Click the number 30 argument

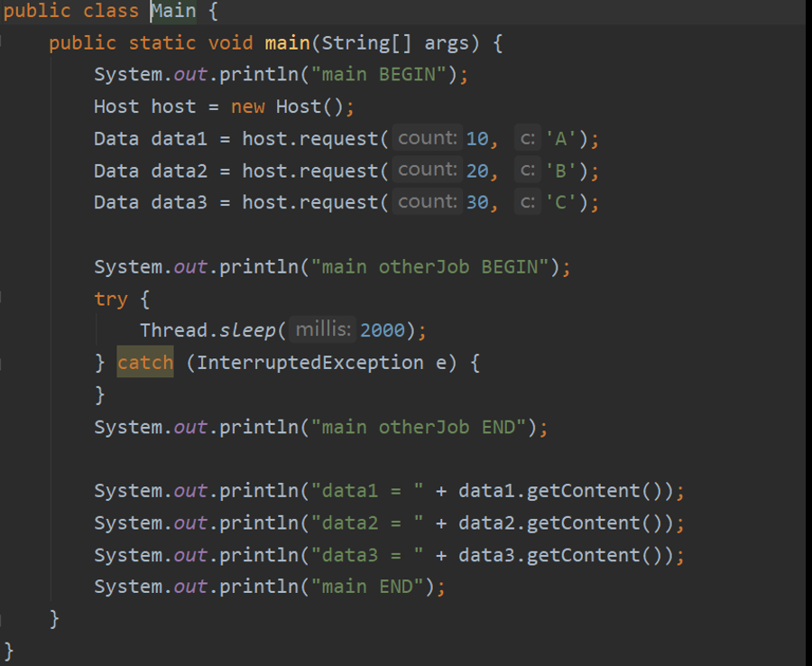click(477, 202)
